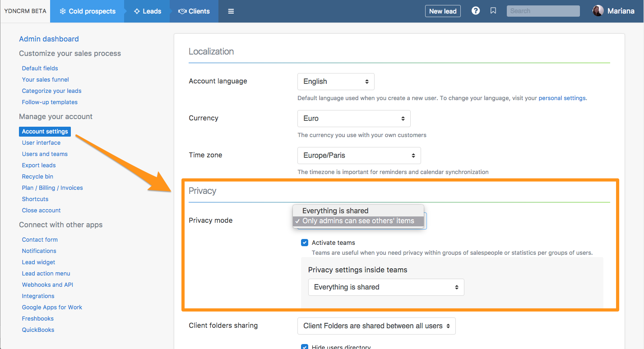
Task: Follow the personal settings link
Action: tap(562, 98)
